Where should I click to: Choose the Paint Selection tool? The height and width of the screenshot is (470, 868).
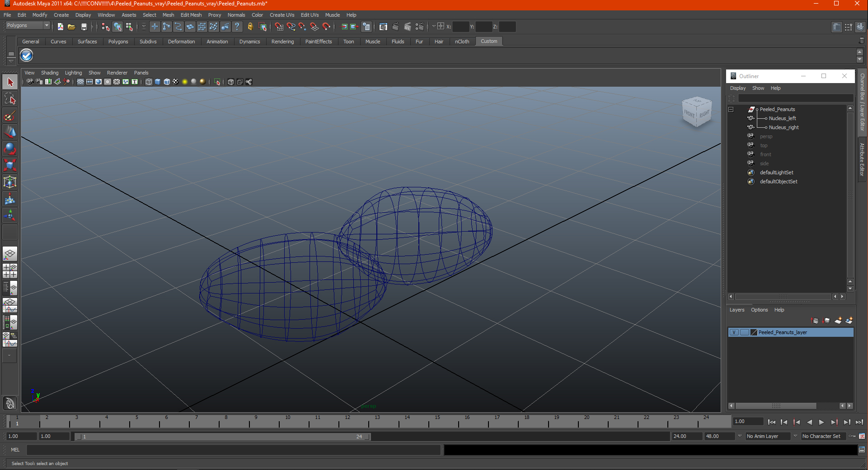point(10,116)
